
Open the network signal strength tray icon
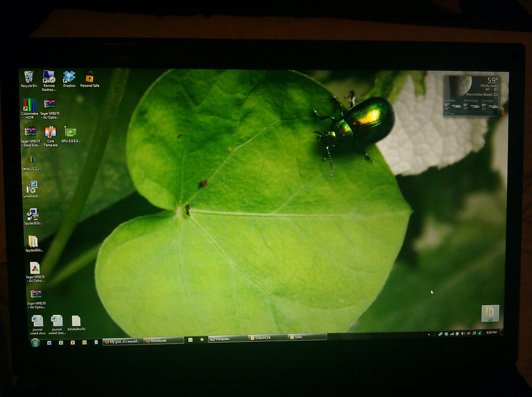pos(452,334)
